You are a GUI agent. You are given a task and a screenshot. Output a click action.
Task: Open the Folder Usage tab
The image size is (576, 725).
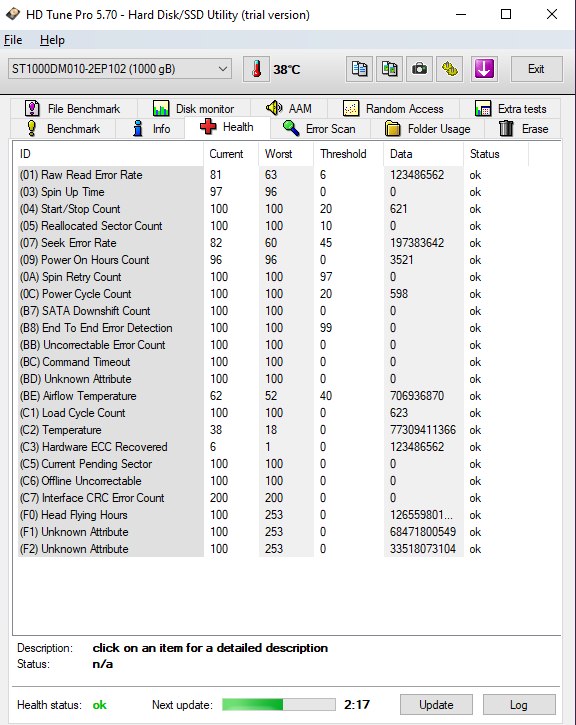tap(428, 129)
